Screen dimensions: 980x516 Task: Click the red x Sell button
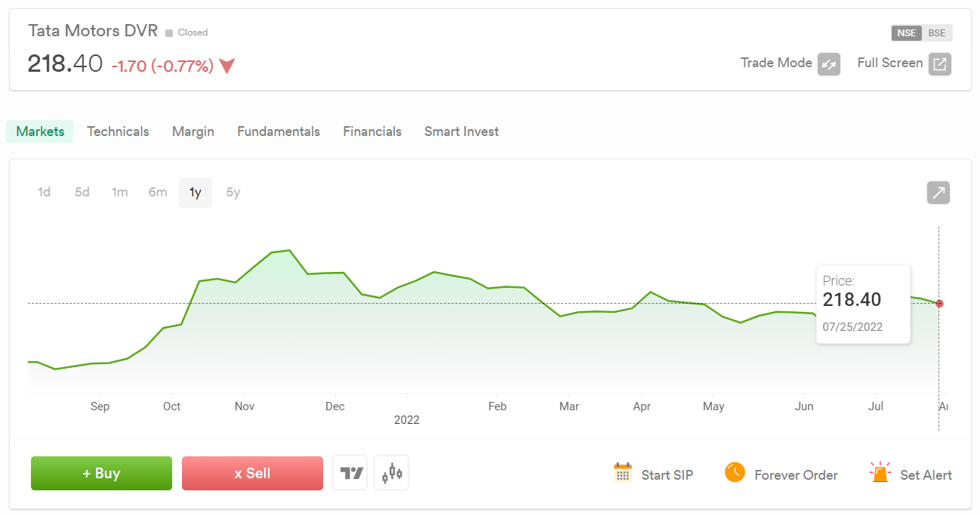coord(252,474)
